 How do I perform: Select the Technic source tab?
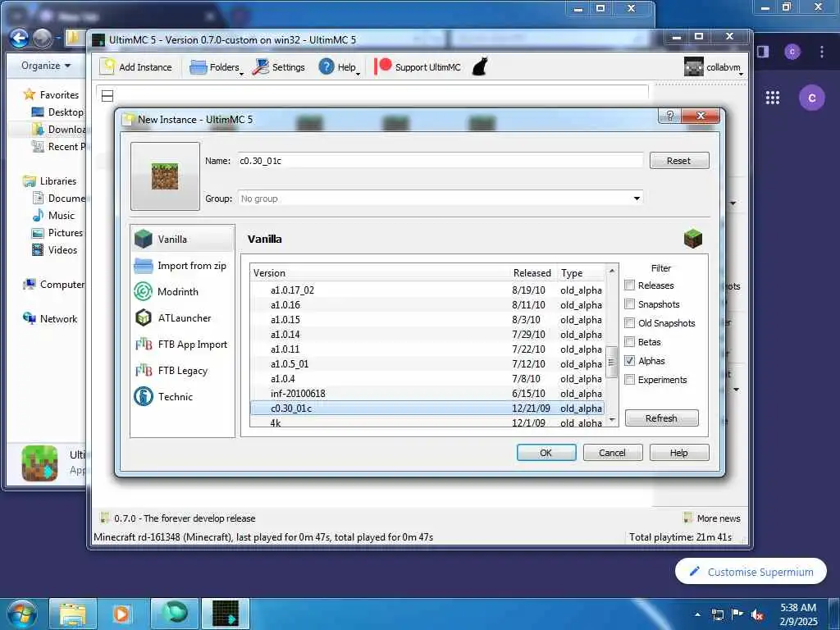click(182, 396)
